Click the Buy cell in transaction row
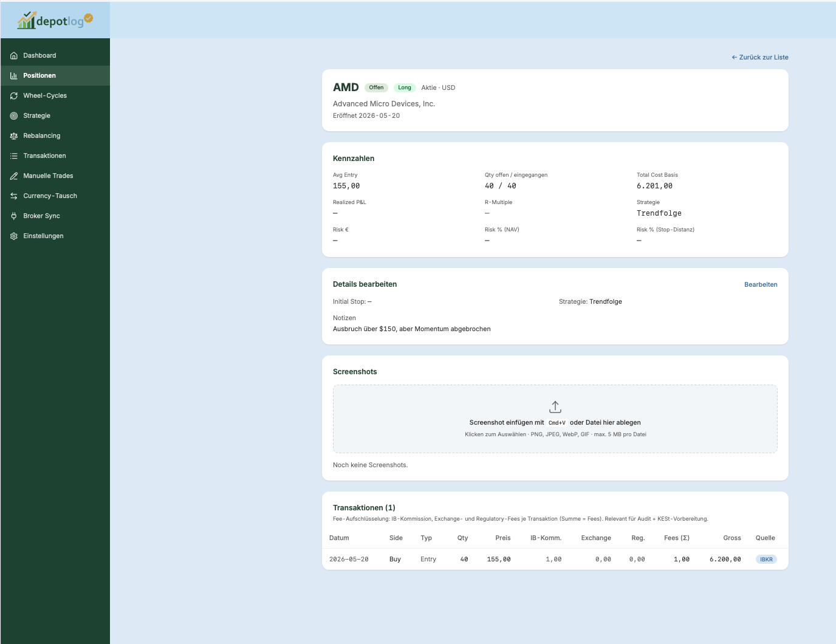836x644 pixels. click(x=395, y=560)
